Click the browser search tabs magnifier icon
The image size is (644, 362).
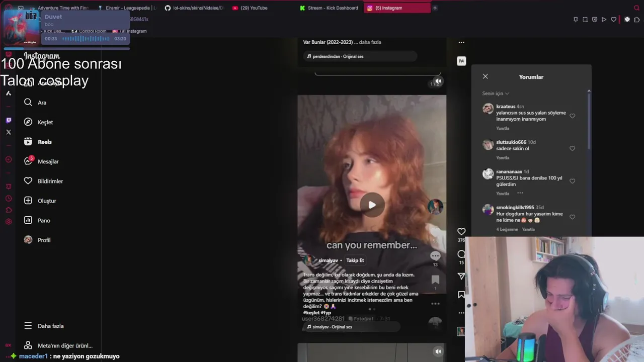636,8
